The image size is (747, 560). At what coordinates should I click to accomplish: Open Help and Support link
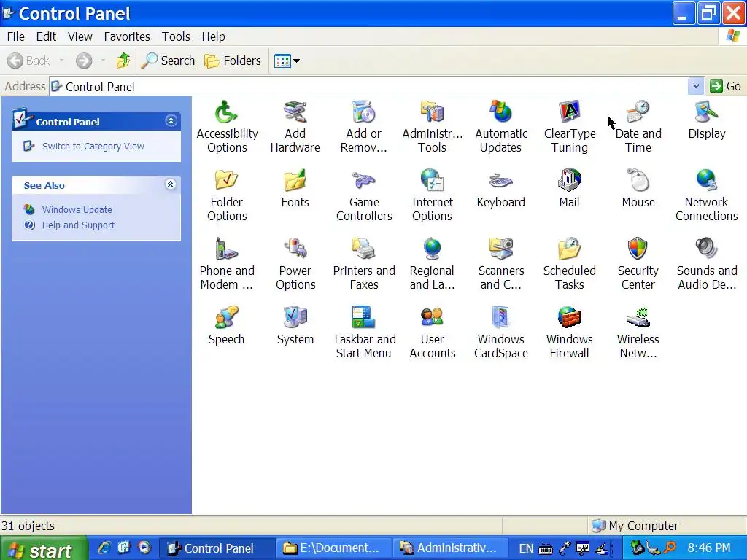click(x=78, y=225)
